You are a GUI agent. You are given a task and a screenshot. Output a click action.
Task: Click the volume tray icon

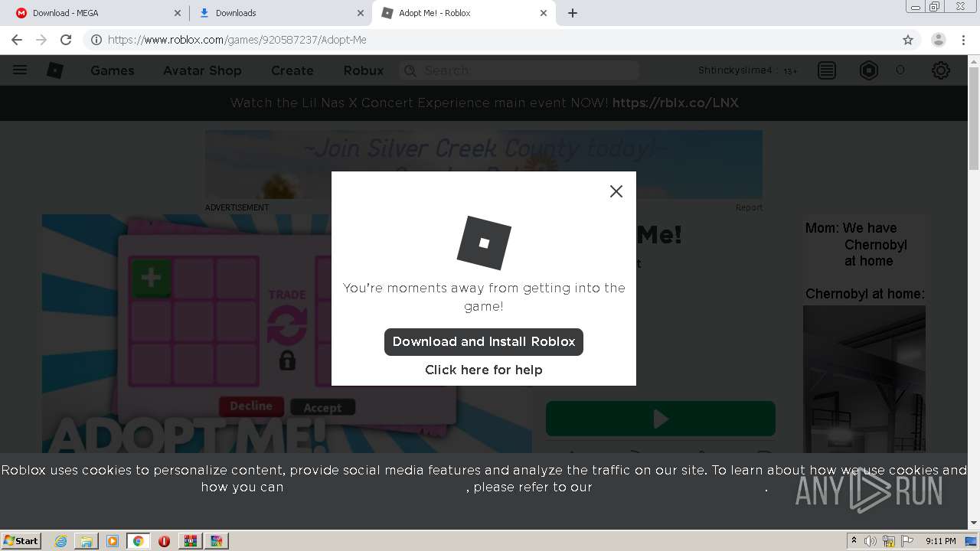point(871,541)
